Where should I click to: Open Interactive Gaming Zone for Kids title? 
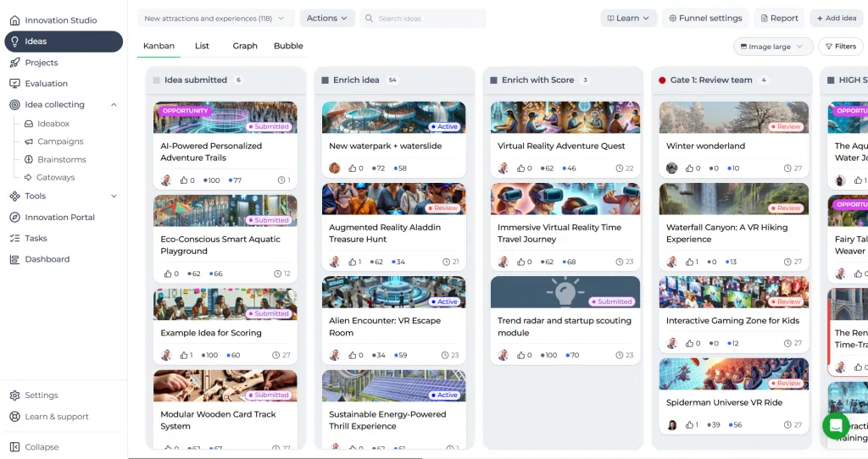[x=732, y=321]
